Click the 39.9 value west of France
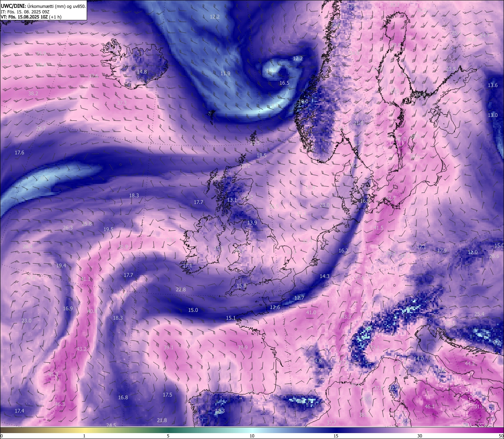This screenshot has height=439, width=504. coord(243,347)
